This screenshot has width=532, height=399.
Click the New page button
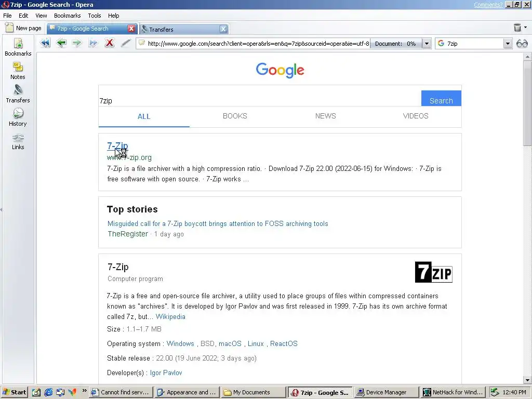[x=23, y=28]
